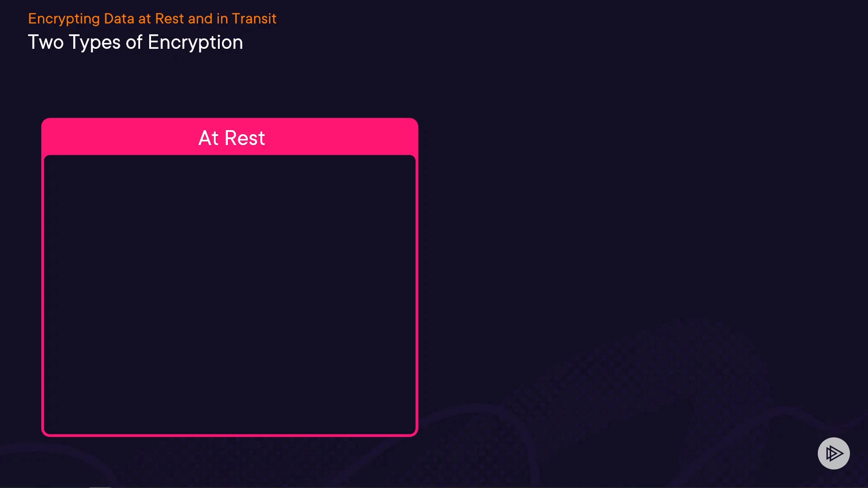Viewport: 868px width, 488px height.
Task: Click the Pluralsight play logo icon
Action: [834, 453]
